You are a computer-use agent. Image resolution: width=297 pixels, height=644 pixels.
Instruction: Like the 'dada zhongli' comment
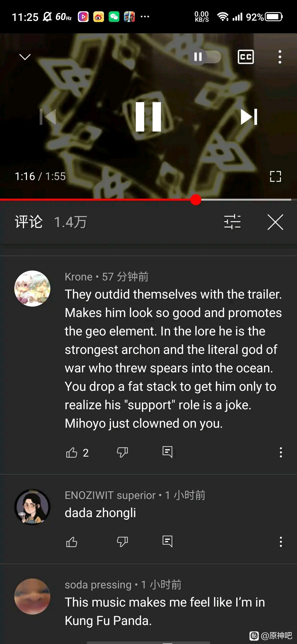72,542
